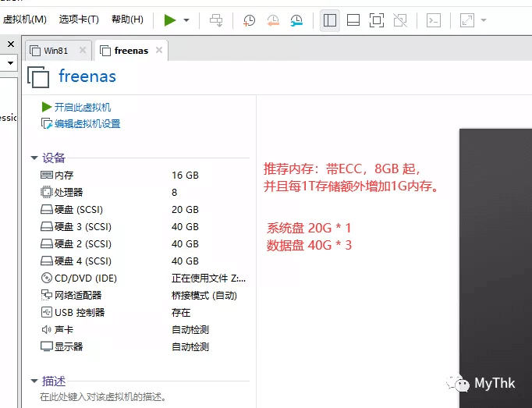Image resolution: width=532 pixels, height=408 pixels.
Task: Open the 虚拟机(M) menu
Action: [x=24, y=20]
